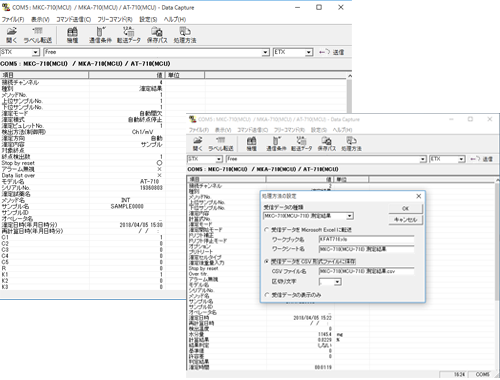Image resolution: width=500 pixels, height=380 pixels.
Task: Click COM5 status bar cell in front window
Action: pos(482,374)
